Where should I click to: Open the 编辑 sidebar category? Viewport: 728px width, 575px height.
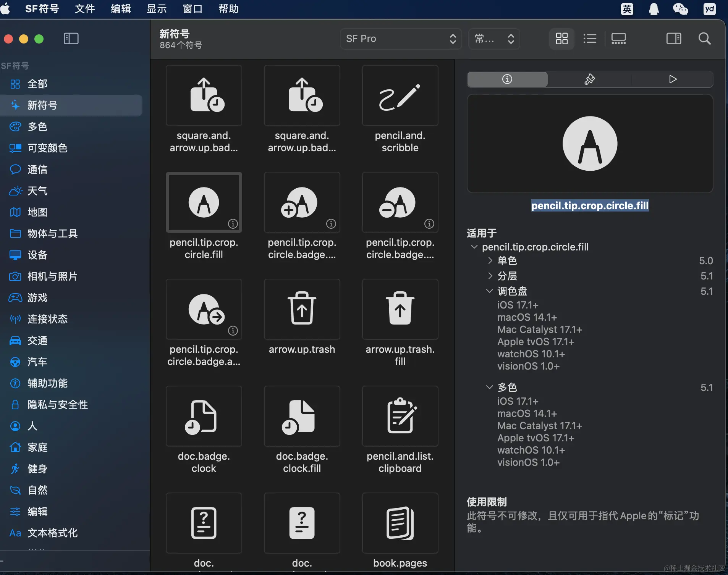71,512
